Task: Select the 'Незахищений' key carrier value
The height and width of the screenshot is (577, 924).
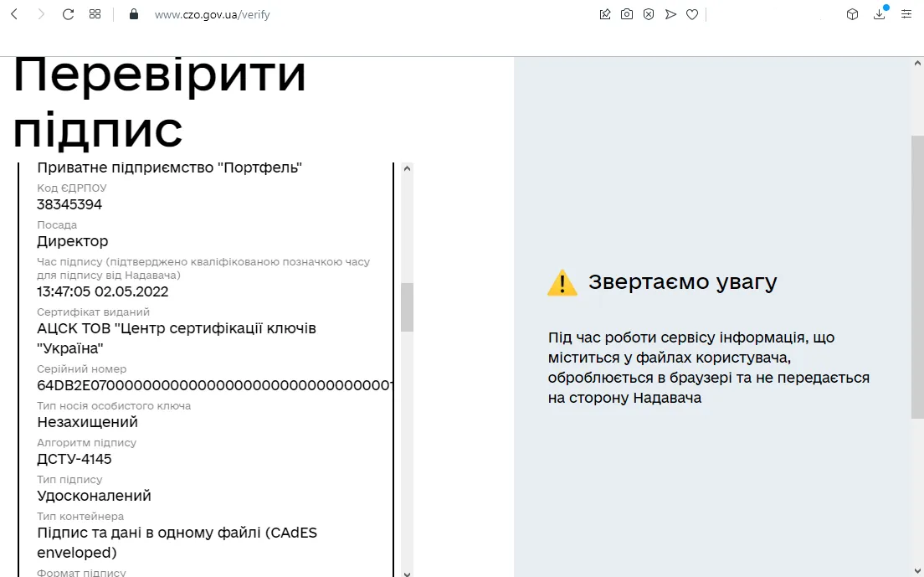Action: (87, 422)
